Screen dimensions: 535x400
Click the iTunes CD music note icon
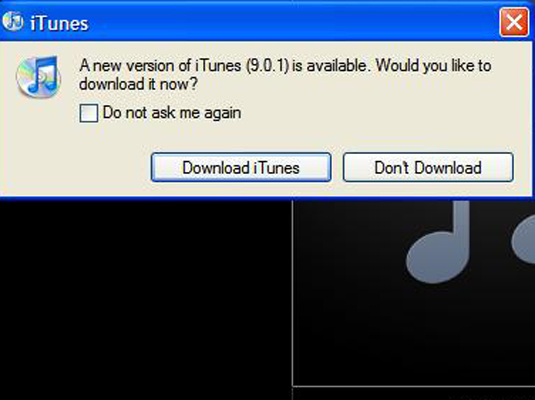pos(39,76)
